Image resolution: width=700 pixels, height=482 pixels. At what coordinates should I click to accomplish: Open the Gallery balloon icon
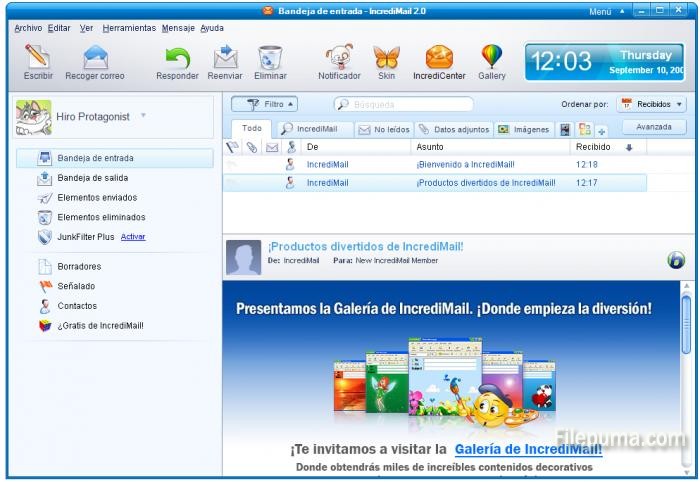click(492, 57)
